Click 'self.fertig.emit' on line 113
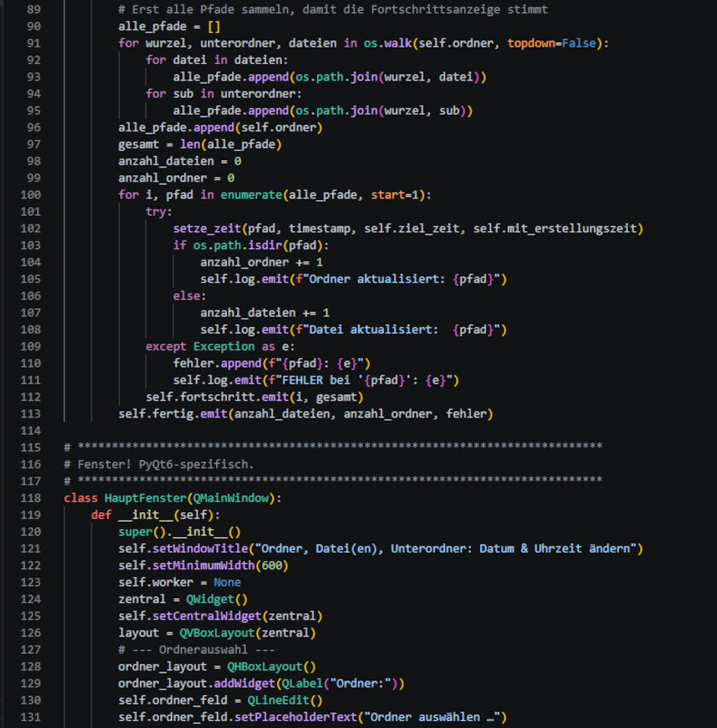The image size is (717, 728). click(173, 414)
